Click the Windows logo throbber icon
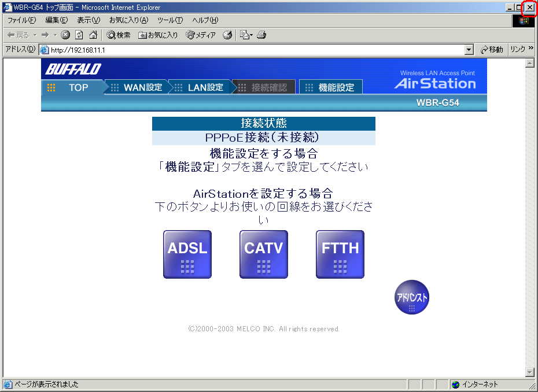Screen dimensions: 538x392 (x=523, y=21)
